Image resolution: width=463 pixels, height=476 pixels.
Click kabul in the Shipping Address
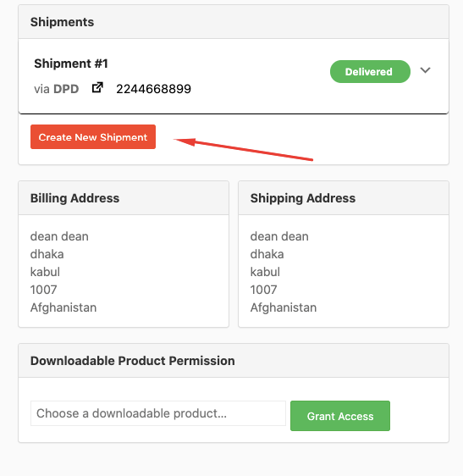(265, 272)
